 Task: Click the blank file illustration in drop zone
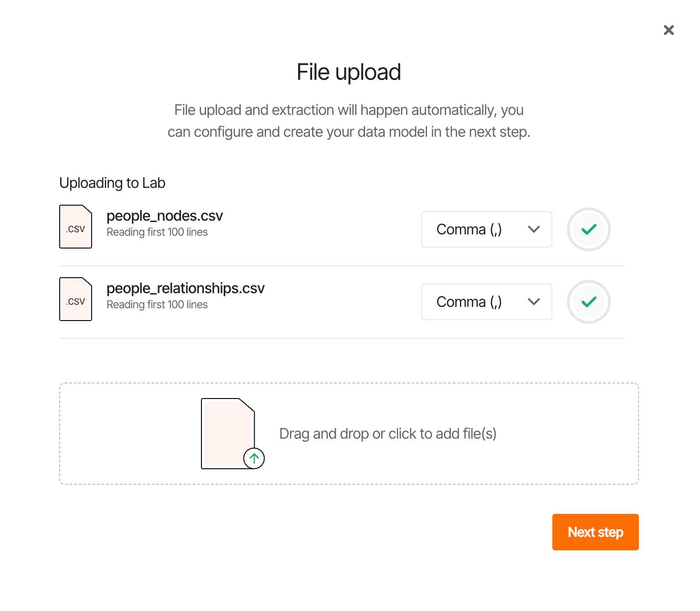point(227,431)
